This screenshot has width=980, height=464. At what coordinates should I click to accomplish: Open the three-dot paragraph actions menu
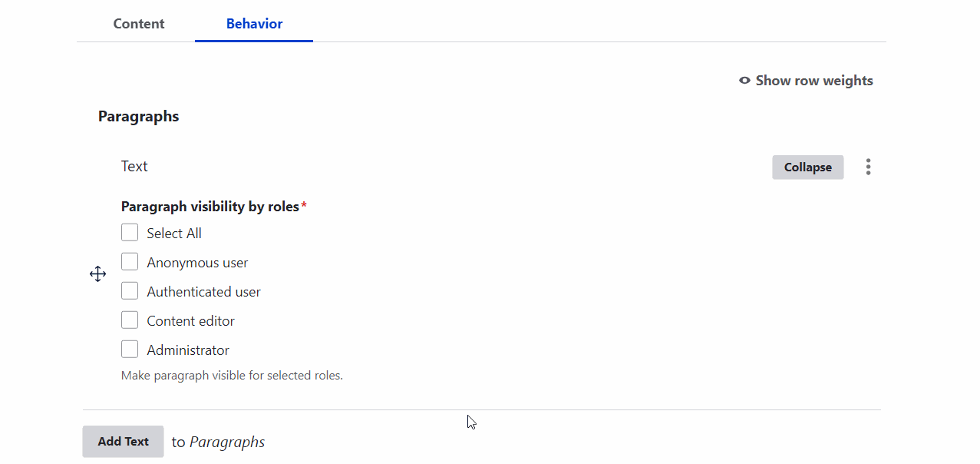tap(868, 167)
